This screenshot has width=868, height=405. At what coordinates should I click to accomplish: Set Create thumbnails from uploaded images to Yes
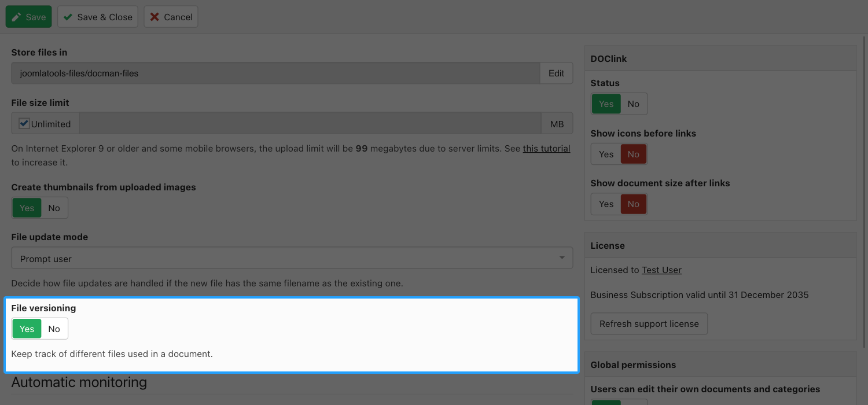[27, 208]
